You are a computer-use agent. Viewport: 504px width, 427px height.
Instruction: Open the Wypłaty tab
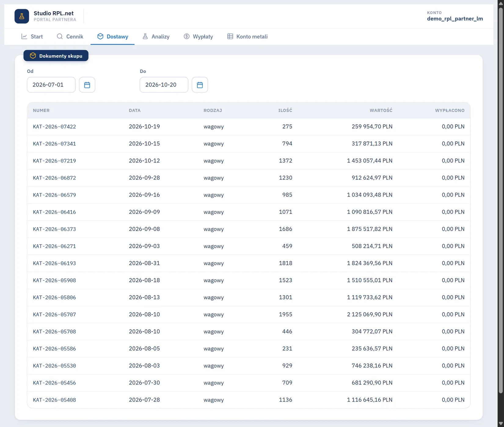198,37
